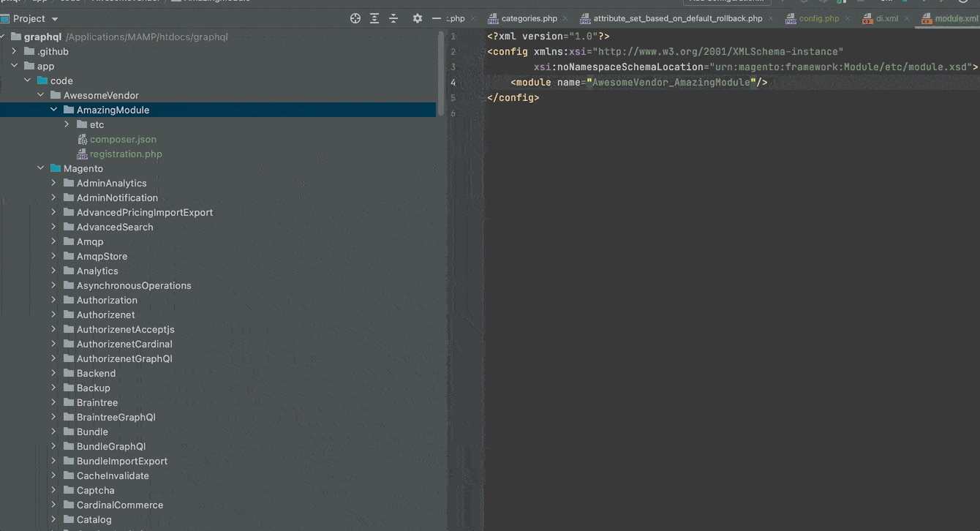Open Project panel settings gear
Viewport: 980px width, 531px height.
[418, 18]
